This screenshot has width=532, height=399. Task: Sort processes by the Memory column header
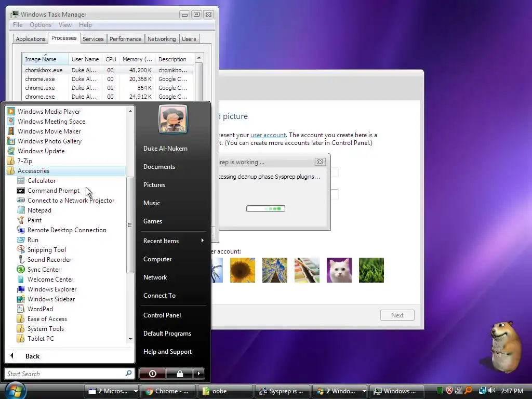pos(137,59)
